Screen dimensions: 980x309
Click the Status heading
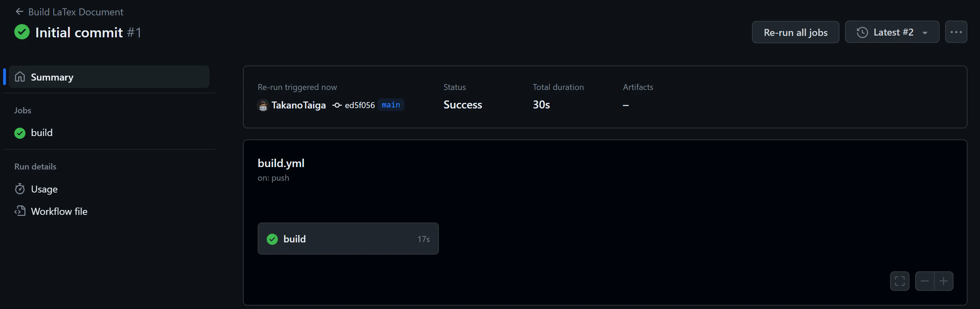(x=455, y=87)
